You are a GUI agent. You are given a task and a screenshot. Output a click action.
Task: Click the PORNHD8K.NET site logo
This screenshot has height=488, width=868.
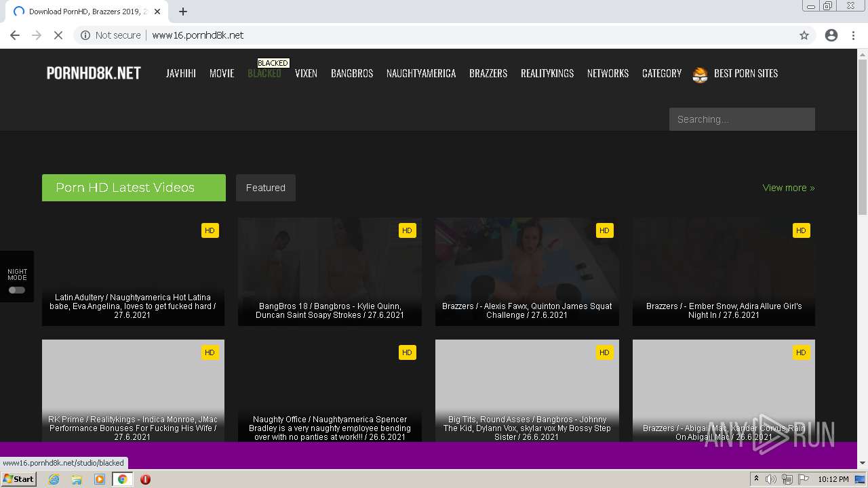(x=94, y=73)
